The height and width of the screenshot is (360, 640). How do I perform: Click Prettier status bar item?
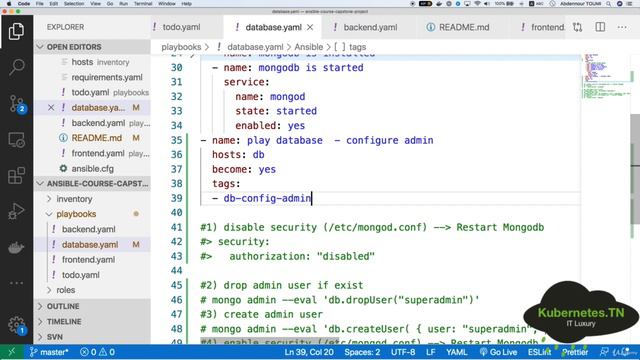pos(575,352)
